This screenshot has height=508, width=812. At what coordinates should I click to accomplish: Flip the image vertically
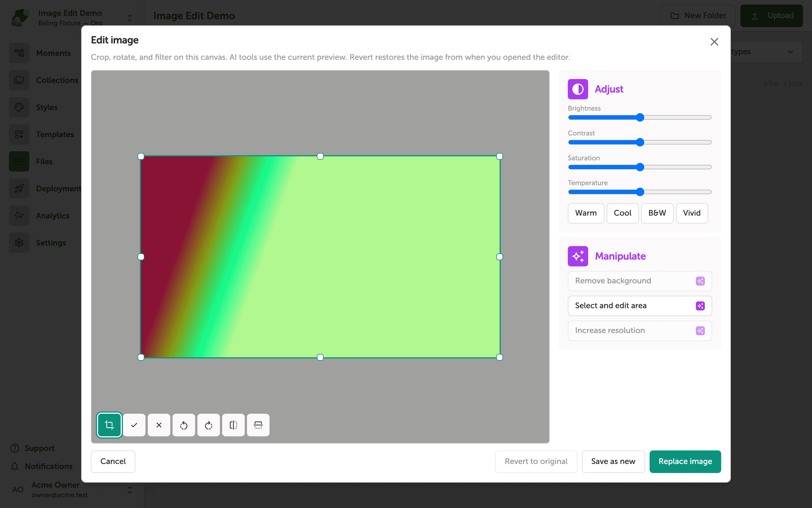[x=258, y=425]
